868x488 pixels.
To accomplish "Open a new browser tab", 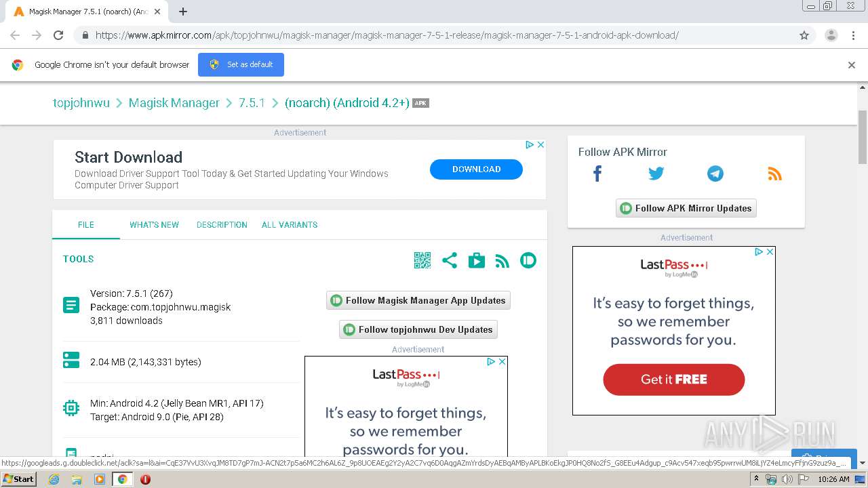I will click(x=183, y=12).
